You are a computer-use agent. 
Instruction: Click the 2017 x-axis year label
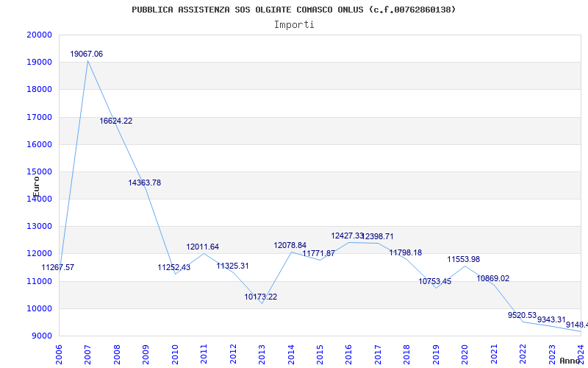pos(378,354)
